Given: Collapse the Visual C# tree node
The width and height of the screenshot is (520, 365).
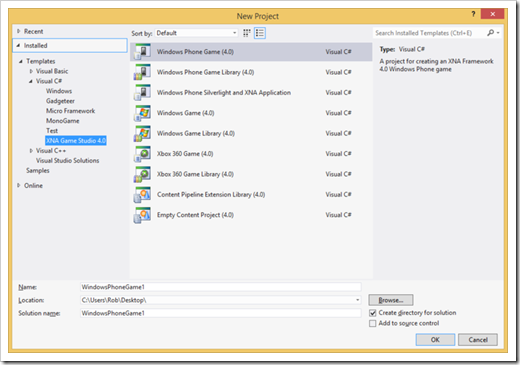Looking at the screenshot, I should pyautogui.click(x=31, y=81).
